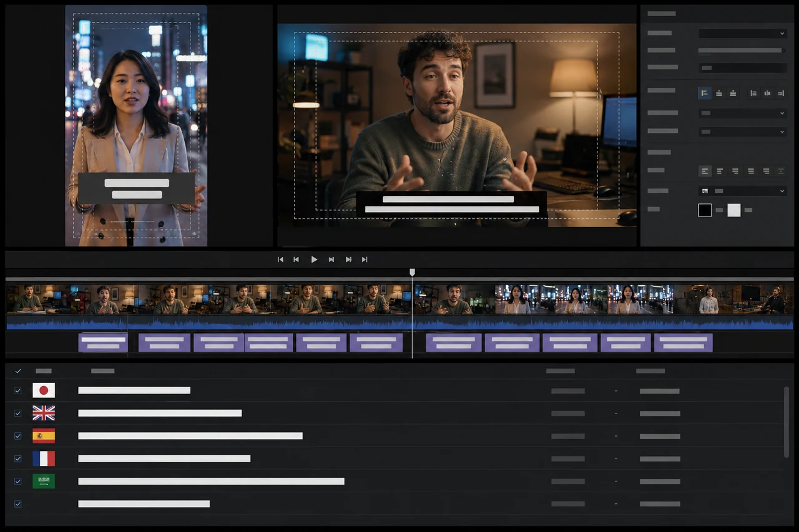
Task: Select the last purple subtitle clip on timeline
Action: (684, 342)
